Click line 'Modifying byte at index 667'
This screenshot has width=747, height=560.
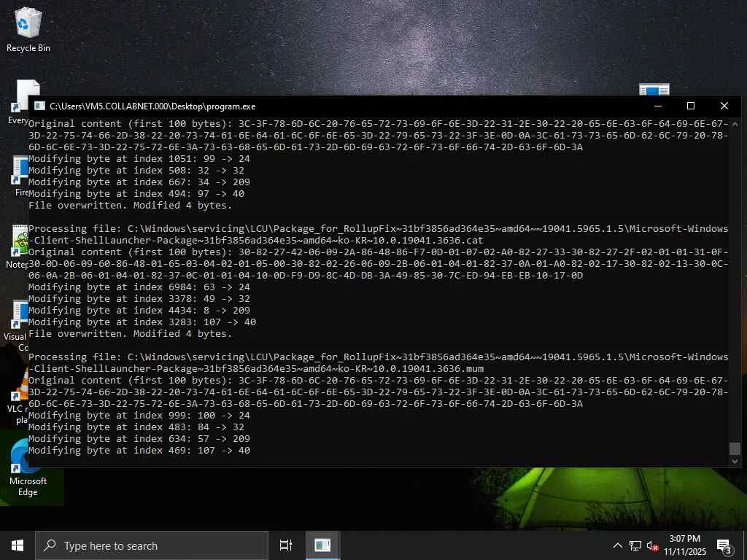tap(139, 182)
